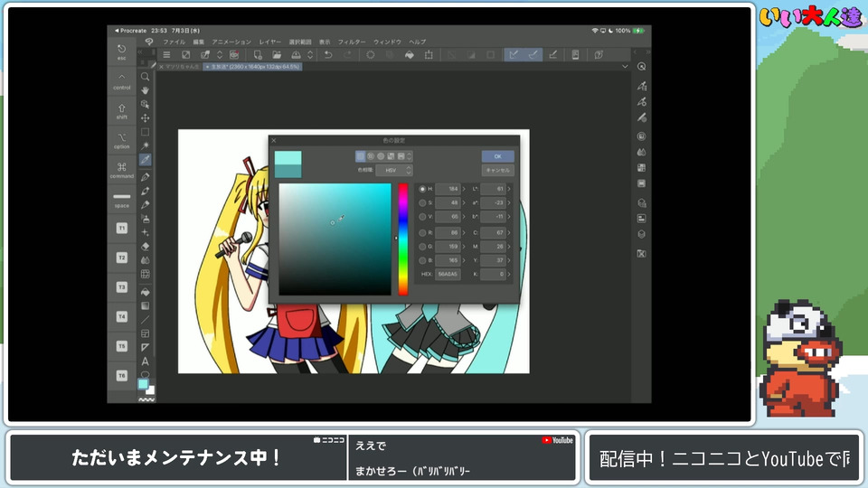868x488 pixels.
Task: Select the Text tool
Action: click(x=145, y=361)
